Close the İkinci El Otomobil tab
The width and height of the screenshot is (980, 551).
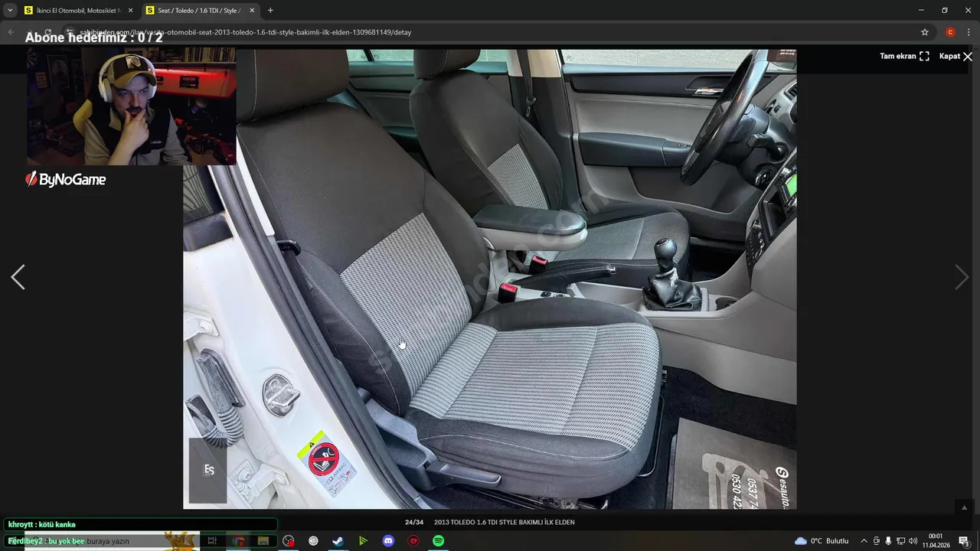[x=130, y=11]
